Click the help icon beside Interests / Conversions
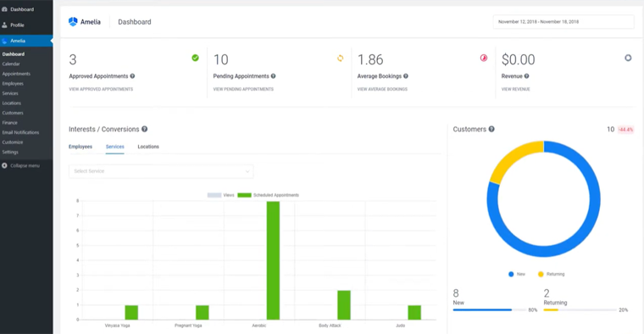 (x=145, y=129)
